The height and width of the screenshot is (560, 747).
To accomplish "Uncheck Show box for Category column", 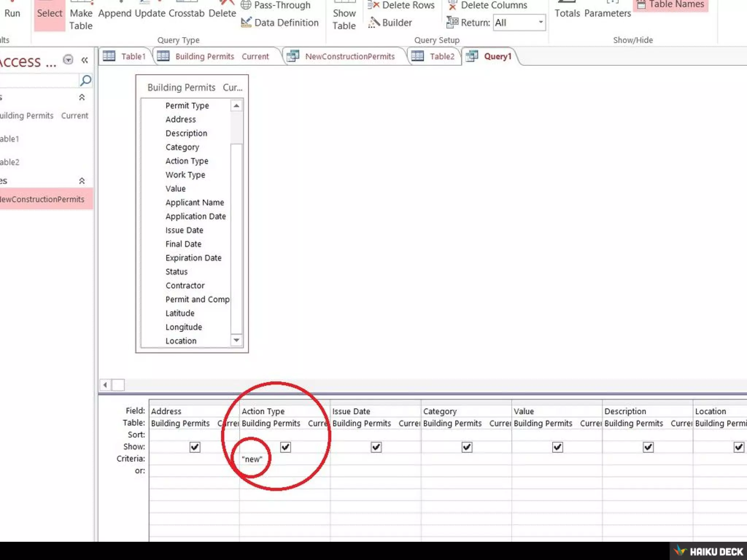I will tap(467, 447).
